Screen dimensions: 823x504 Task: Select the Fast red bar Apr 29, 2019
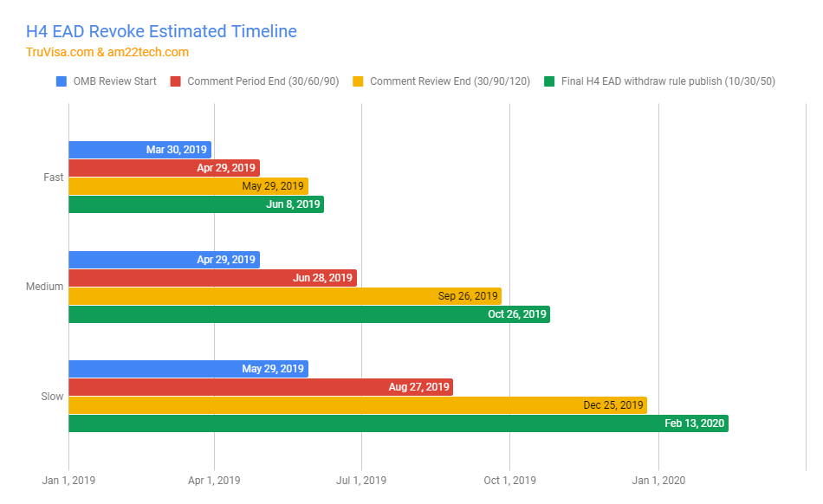(x=164, y=168)
